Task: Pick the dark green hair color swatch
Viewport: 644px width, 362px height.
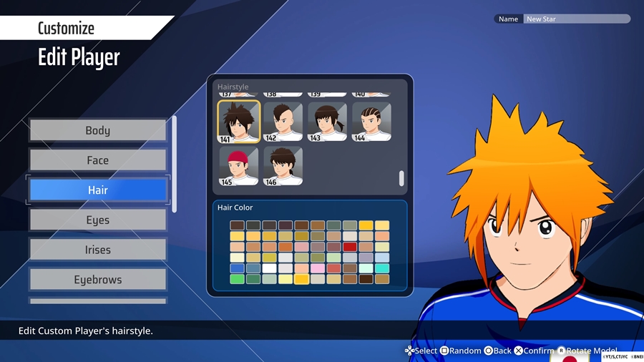Action: tap(253, 279)
